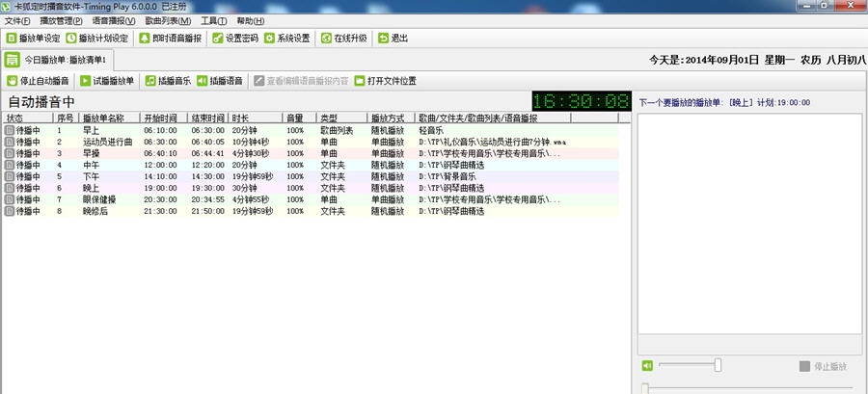Viewport: 868px width, 394px height.
Task: Click the 歌曲/文件夹/歌曲列表/语音播报 column header
Action: [493, 118]
